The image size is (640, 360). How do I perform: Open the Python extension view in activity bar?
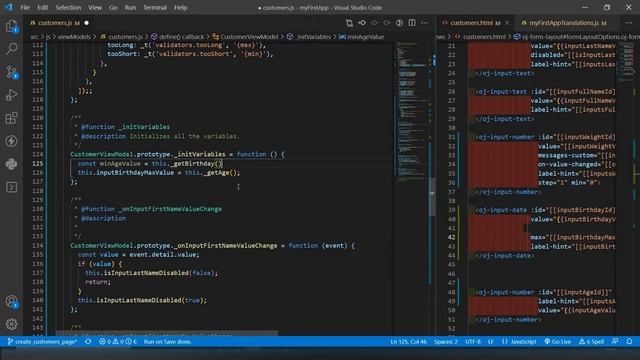tap(11, 164)
